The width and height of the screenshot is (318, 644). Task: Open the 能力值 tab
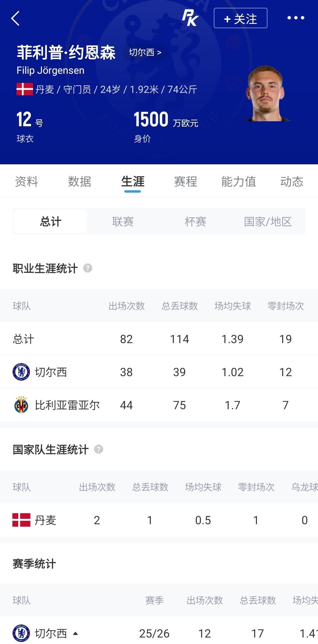click(x=239, y=181)
